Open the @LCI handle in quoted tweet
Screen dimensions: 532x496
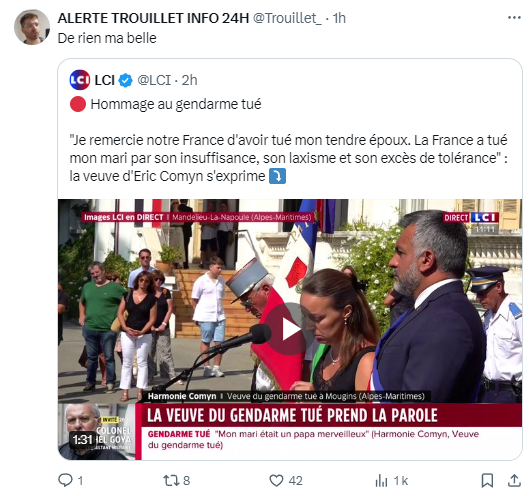[154, 80]
